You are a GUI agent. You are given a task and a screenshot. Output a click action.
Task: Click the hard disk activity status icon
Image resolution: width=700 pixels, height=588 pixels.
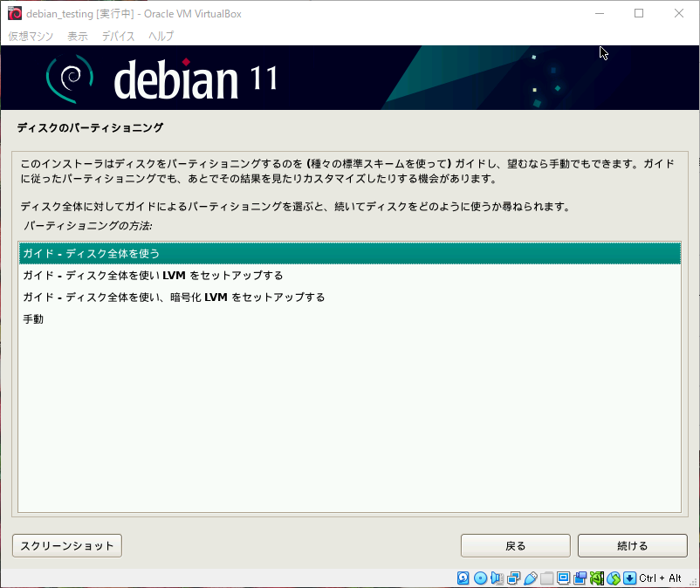tap(463, 578)
